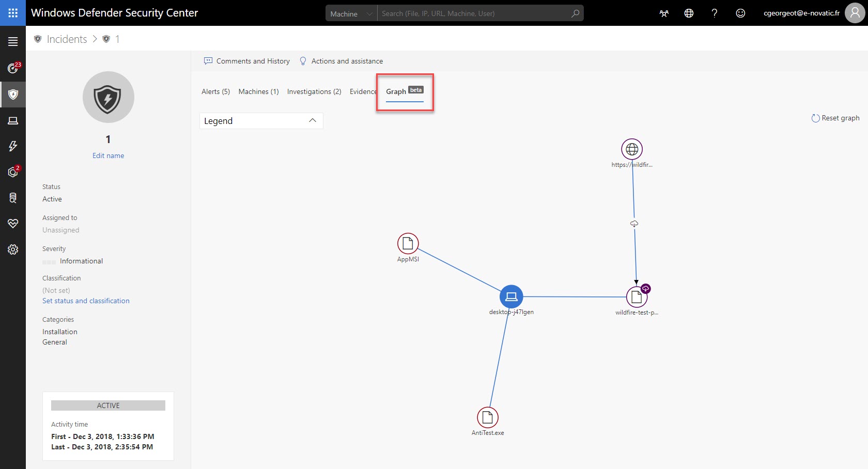Open Comments and History
Viewport: 868px width, 469px height.
click(x=247, y=61)
